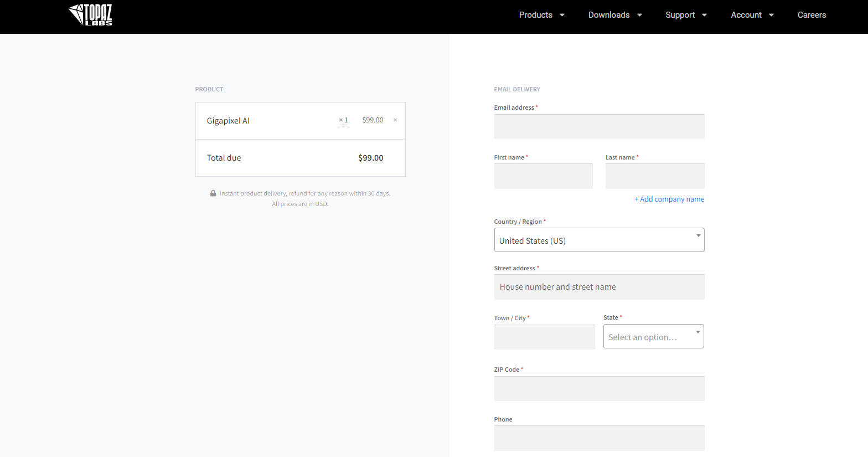Open the Support dropdown in the navigation
Image resolution: width=868 pixels, height=457 pixels.
coord(685,15)
